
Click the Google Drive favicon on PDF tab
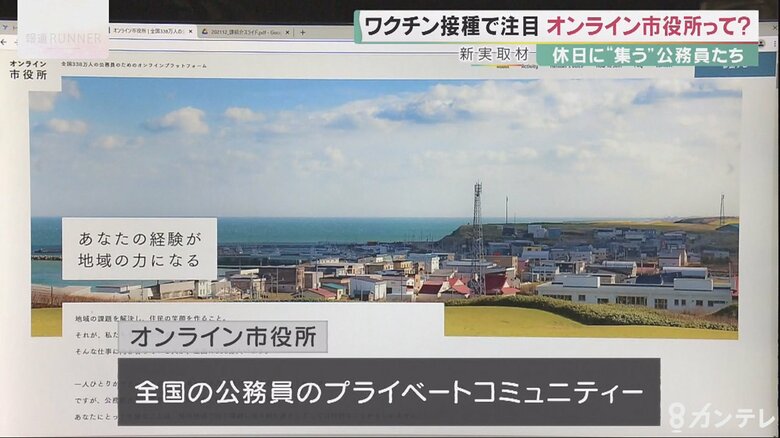coord(205,32)
